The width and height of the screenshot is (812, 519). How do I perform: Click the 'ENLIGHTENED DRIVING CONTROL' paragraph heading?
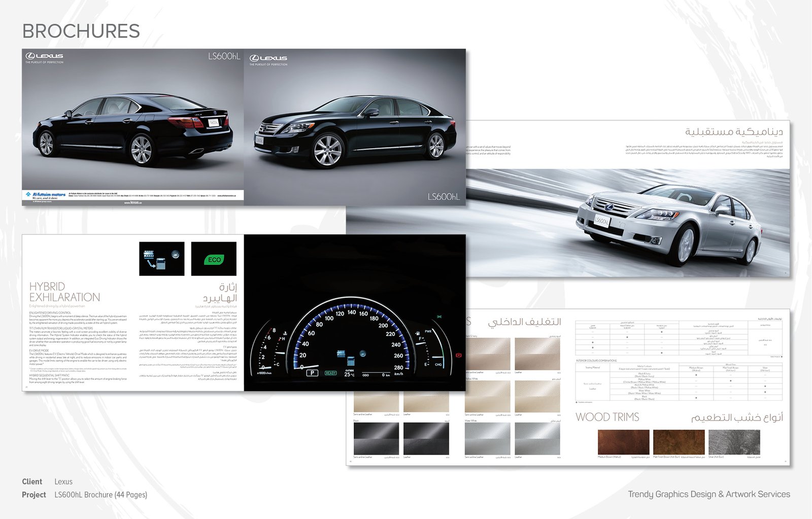(x=50, y=313)
